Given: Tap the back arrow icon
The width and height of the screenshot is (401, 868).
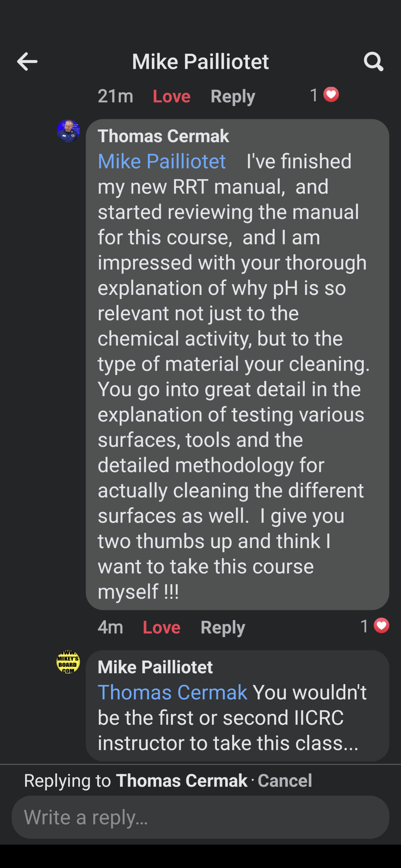Looking at the screenshot, I should point(27,62).
